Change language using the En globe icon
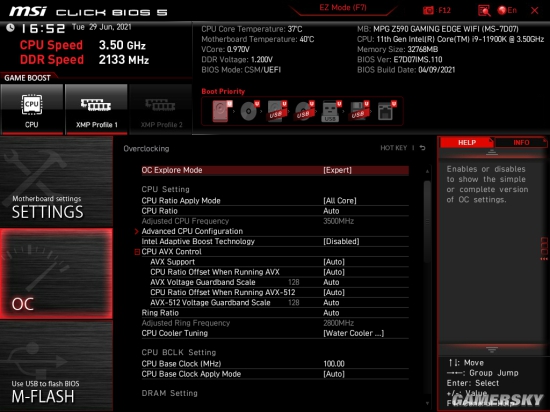This screenshot has height=412, width=550. [507, 11]
